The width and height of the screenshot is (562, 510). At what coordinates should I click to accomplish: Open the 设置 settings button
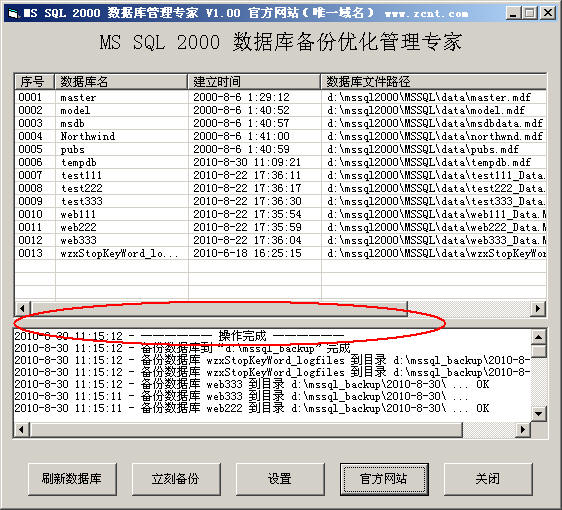point(280,479)
